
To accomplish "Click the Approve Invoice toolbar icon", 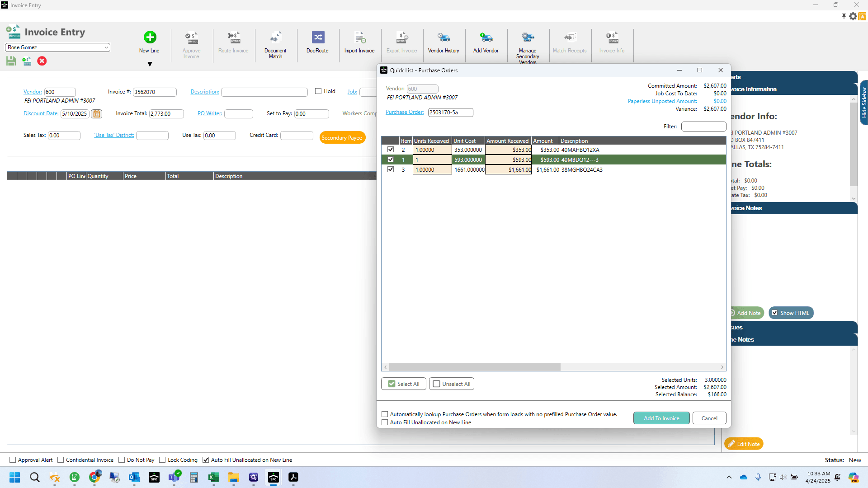I will 192,37.
